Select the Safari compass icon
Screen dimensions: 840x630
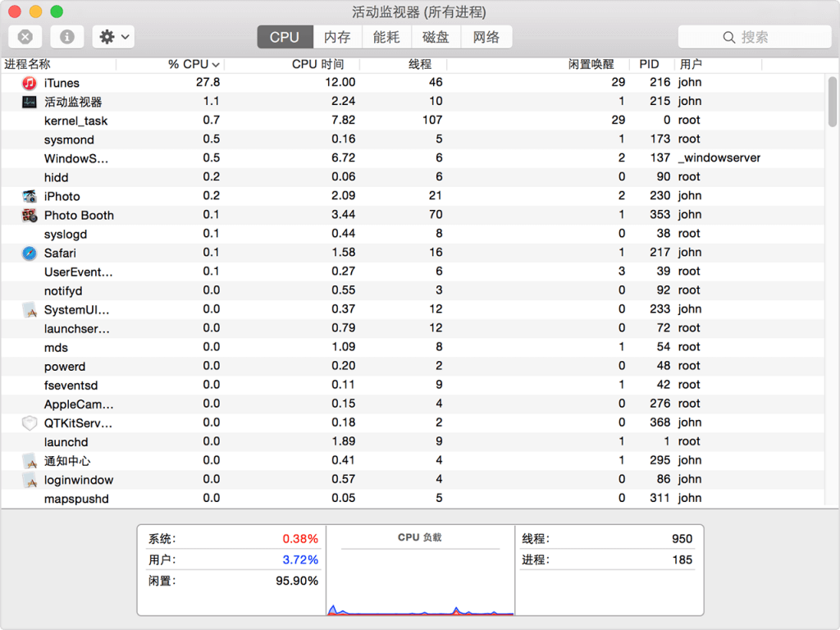tap(30, 253)
